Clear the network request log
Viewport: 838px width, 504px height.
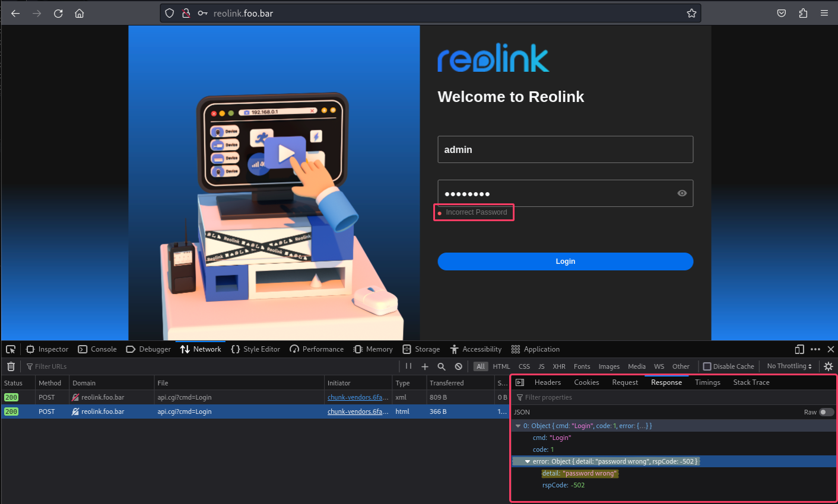point(11,366)
